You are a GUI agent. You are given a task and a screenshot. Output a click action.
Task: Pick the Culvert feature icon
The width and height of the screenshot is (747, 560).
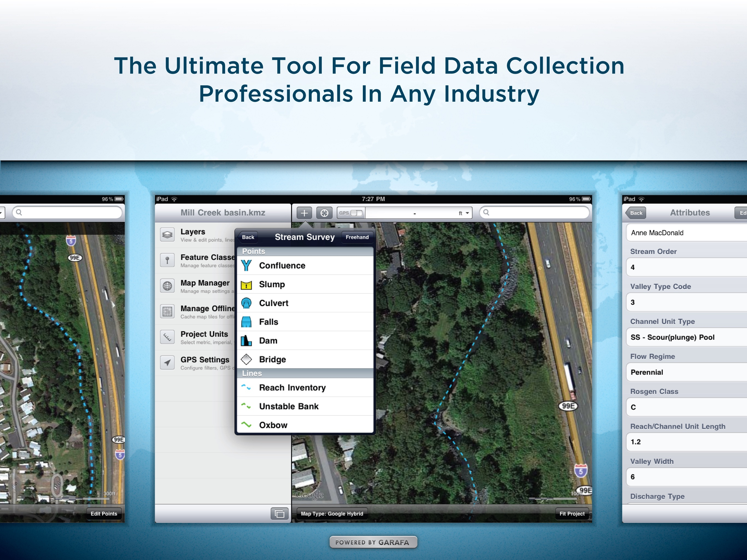pos(247,303)
